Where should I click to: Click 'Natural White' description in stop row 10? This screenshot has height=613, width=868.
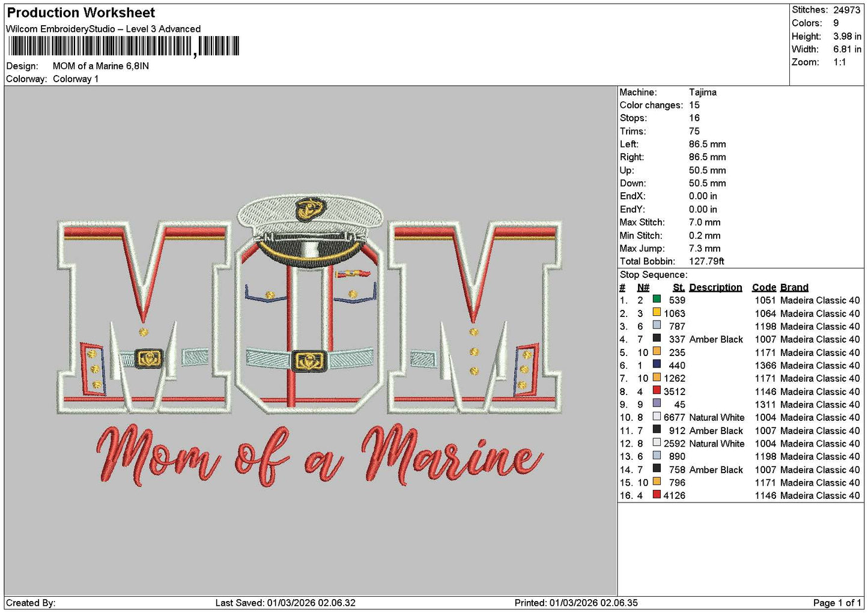pyautogui.click(x=717, y=417)
